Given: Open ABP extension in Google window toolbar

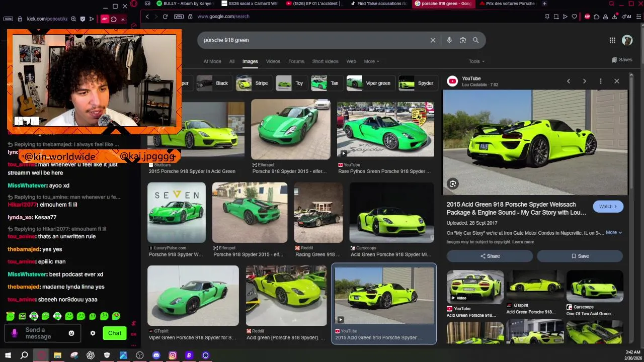Looking at the screenshot, I should click(587, 17).
